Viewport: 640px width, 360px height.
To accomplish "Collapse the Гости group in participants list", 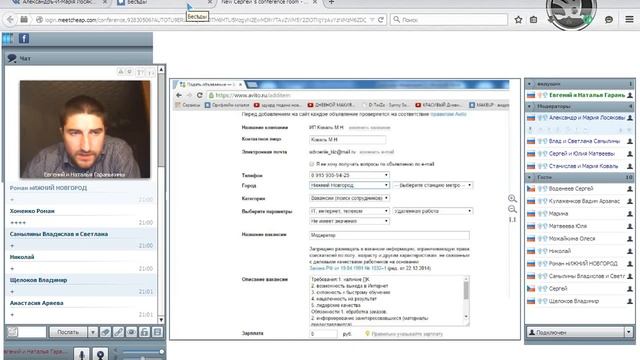I will point(529,178).
